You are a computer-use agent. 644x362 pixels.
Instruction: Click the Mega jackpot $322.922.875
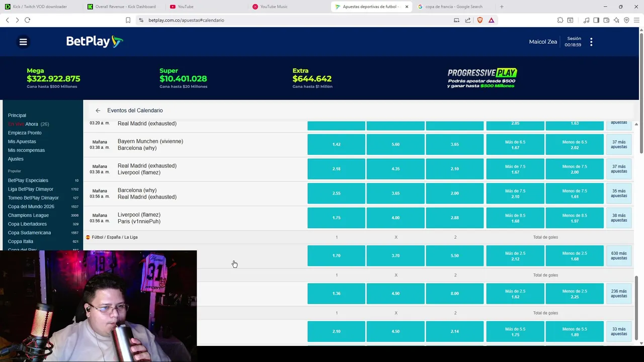53,78
